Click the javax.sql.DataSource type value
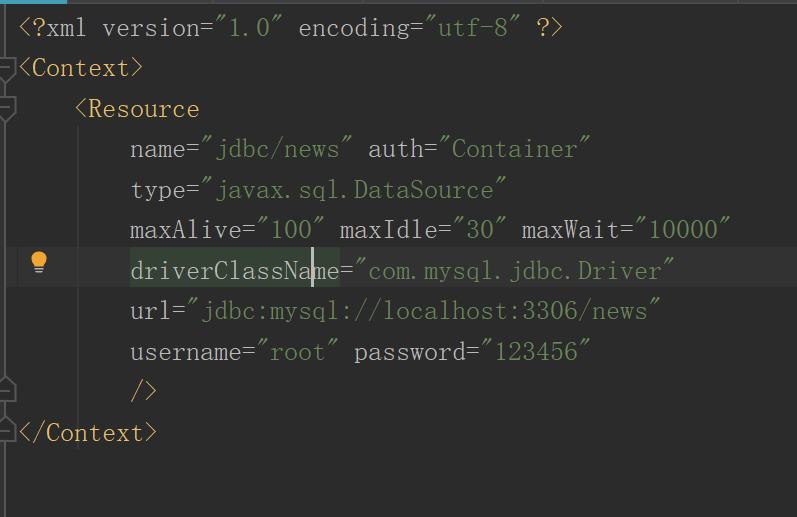This screenshot has width=797, height=517. tap(355, 190)
